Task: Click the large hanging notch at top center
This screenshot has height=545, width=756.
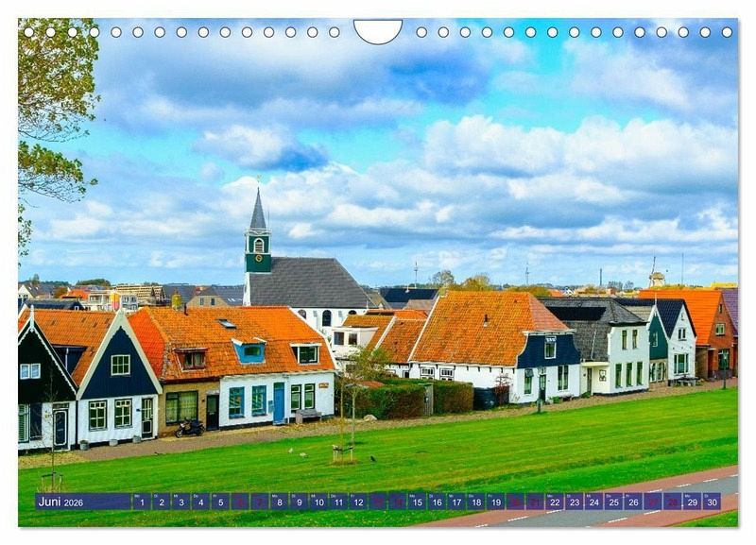Action: pyautogui.click(x=378, y=31)
